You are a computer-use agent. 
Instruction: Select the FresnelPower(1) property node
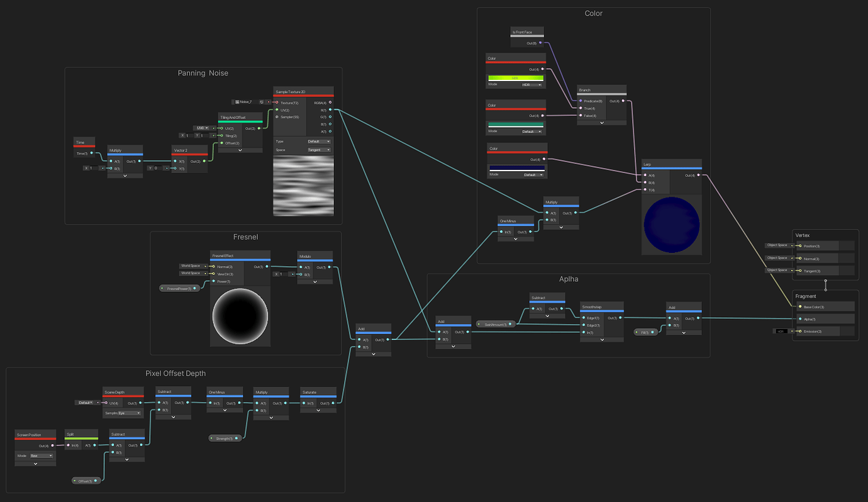(x=181, y=287)
